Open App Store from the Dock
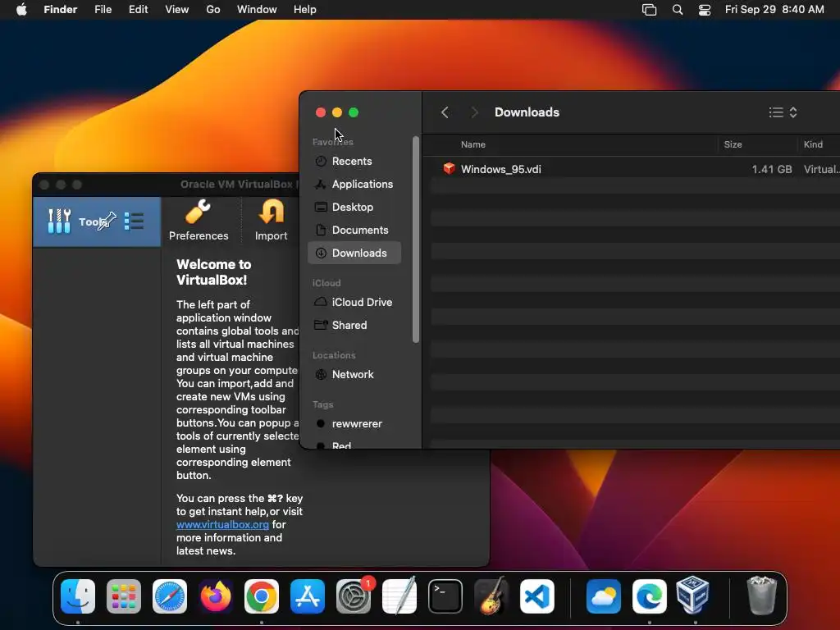840x630 pixels. point(308,596)
